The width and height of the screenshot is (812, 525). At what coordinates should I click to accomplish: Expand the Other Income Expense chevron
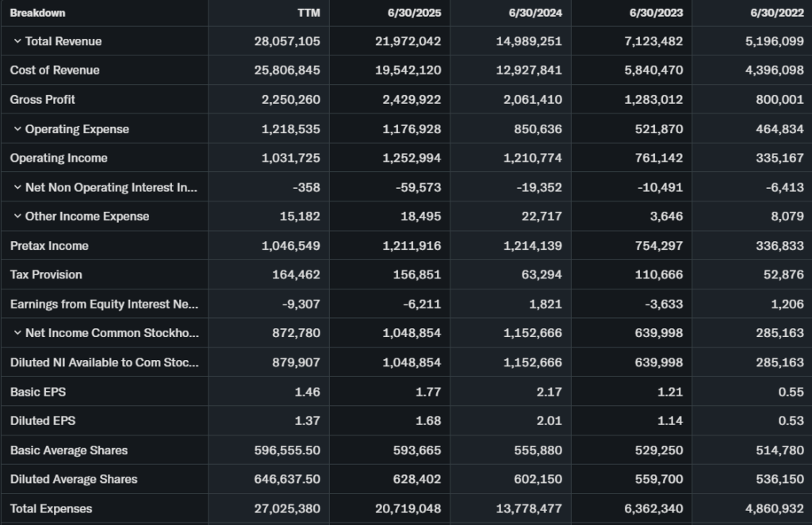17,217
